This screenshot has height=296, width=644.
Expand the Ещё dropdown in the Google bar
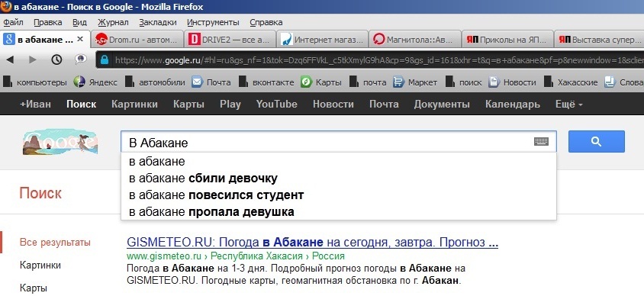coord(568,105)
